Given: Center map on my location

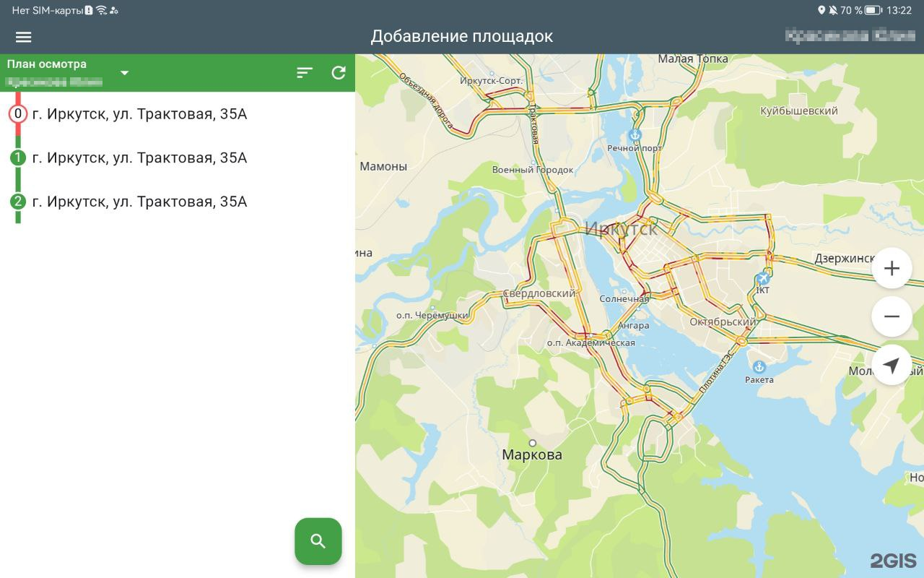Looking at the screenshot, I should pos(892,365).
